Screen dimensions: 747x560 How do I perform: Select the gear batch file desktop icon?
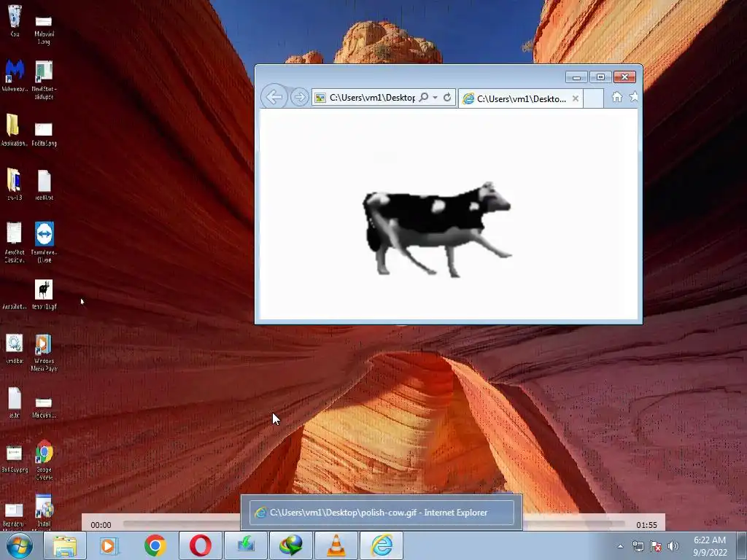(15, 349)
